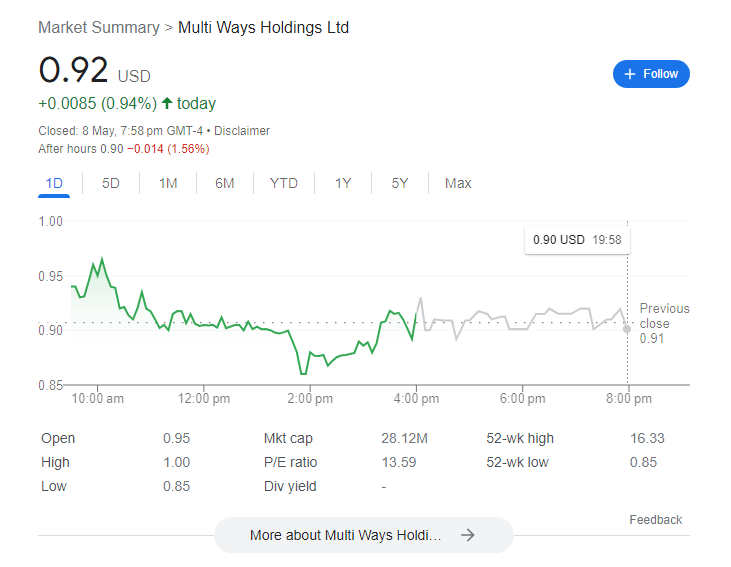The width and height of the screenshot is (731, 567).
Task: Click the Low label in stats
Action: (x=54, y=486)
